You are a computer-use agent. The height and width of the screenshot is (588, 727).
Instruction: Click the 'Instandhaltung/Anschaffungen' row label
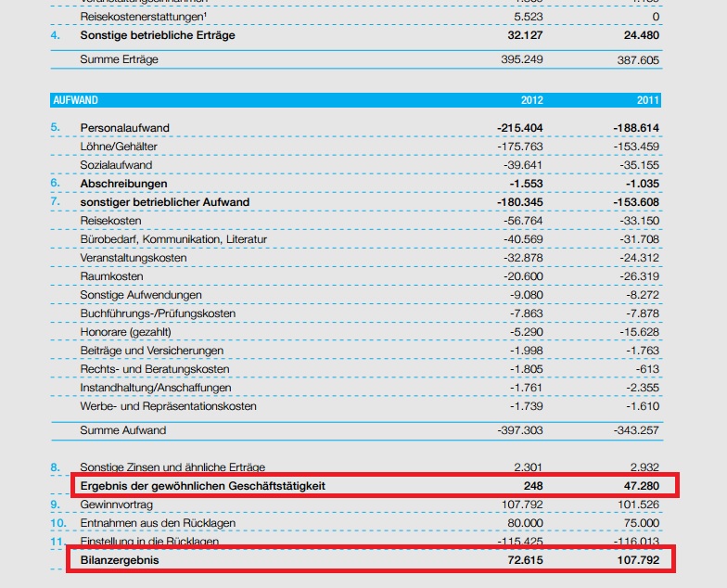pos(156,388)
